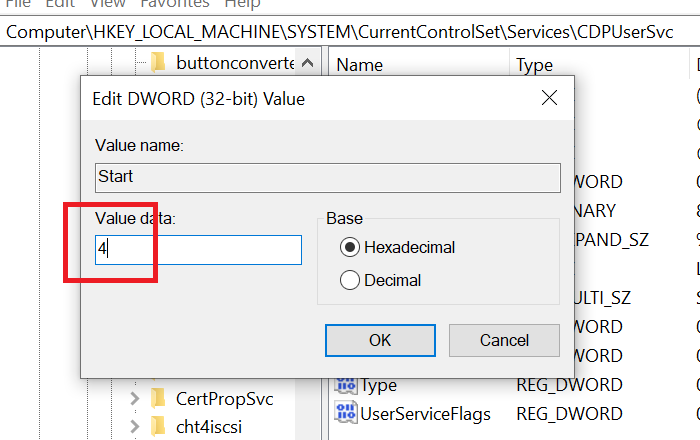The image size is (700, 440).
Task: Select the Hexadecimal base option
Action: (350, 247)
